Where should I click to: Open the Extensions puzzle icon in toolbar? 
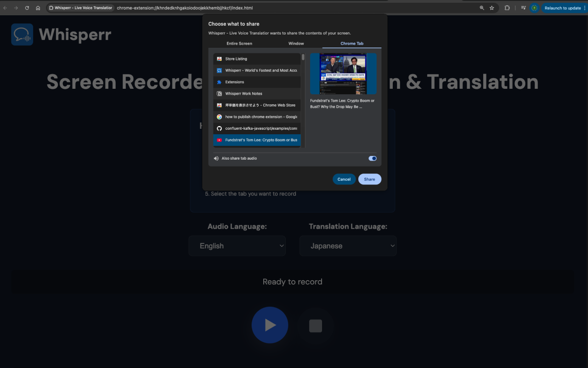tap(507, 8)
